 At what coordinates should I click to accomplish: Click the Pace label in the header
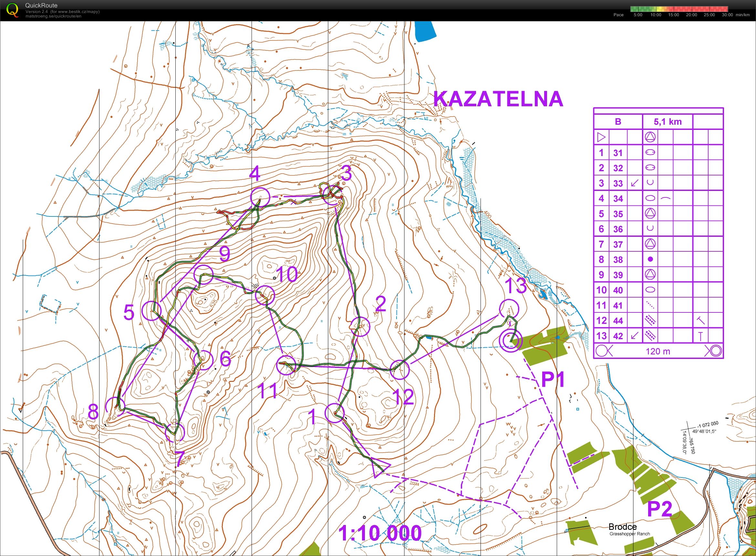click(x=618, y=15)
